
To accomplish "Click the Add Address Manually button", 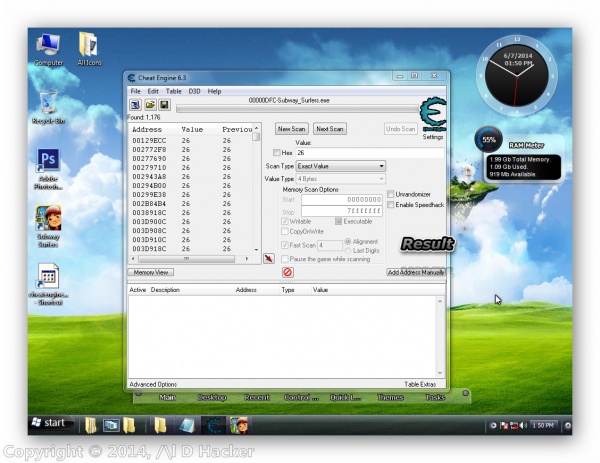I will pos(416,272).
